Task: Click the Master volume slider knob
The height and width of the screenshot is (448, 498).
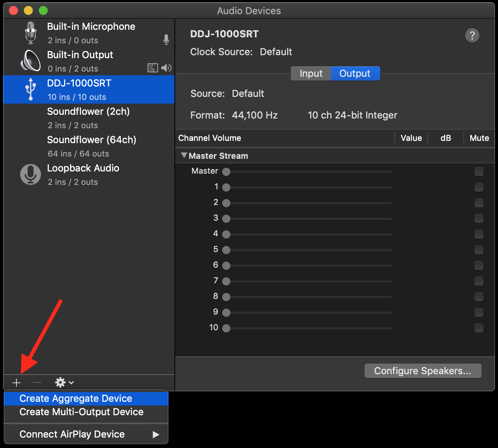Action: coord(226,172)
